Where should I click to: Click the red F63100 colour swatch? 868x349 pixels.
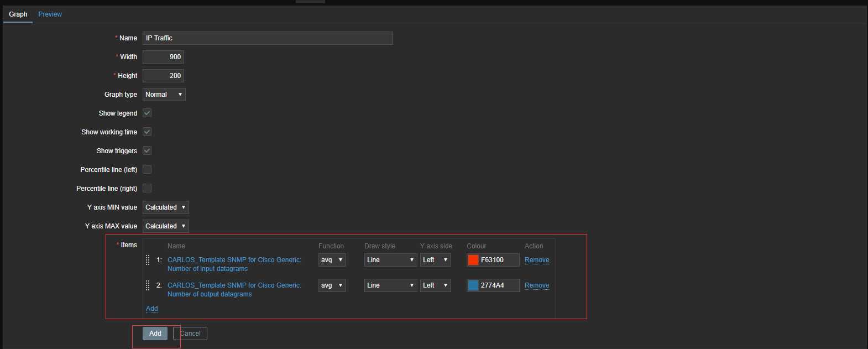(473, 260)
